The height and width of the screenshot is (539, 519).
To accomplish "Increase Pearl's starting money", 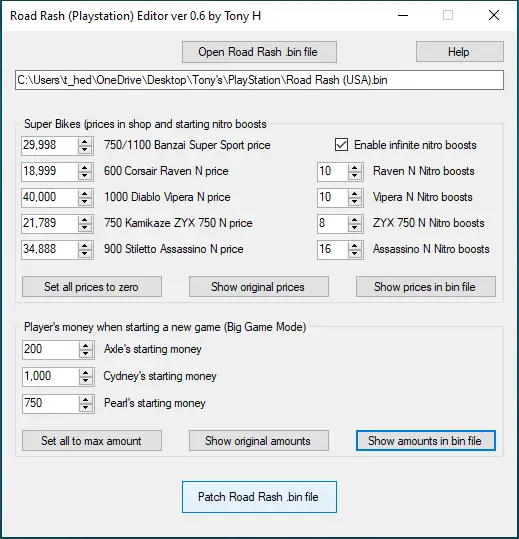I will coord(86,399).
